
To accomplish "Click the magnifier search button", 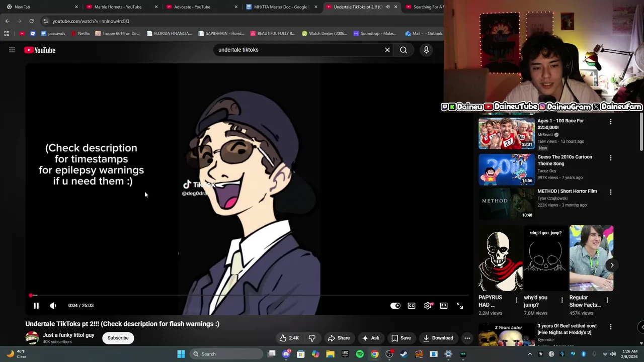I will point(404,50).
